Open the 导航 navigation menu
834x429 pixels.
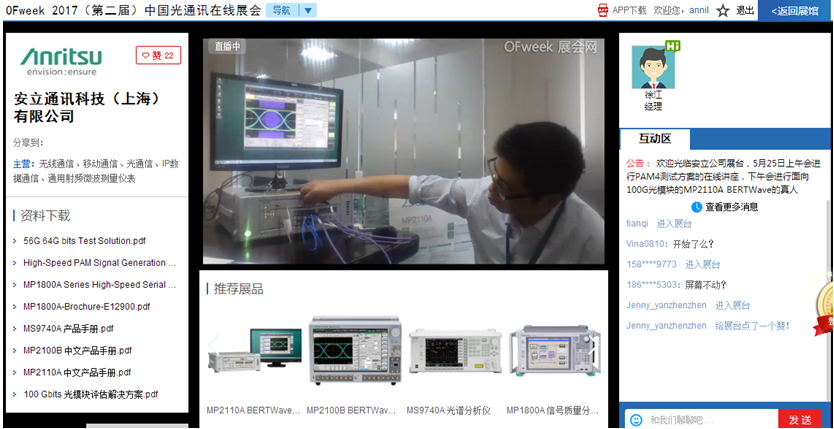tap(282, 11)
